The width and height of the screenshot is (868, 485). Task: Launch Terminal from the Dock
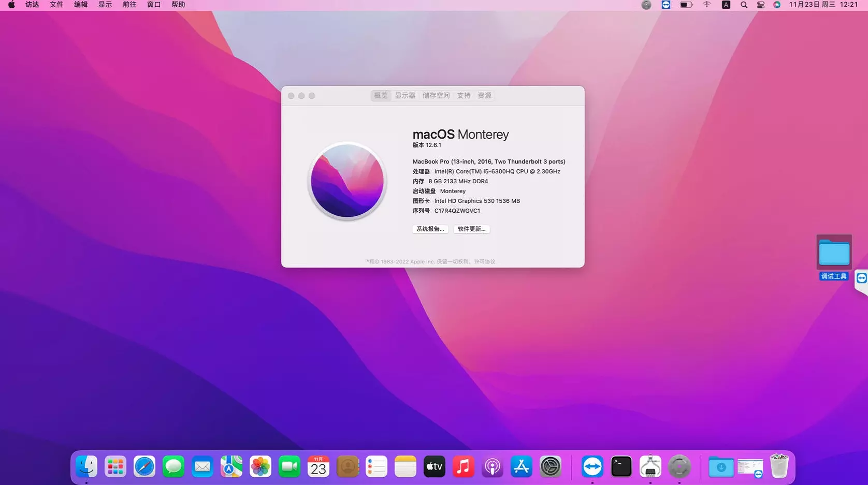coord(621,466)
